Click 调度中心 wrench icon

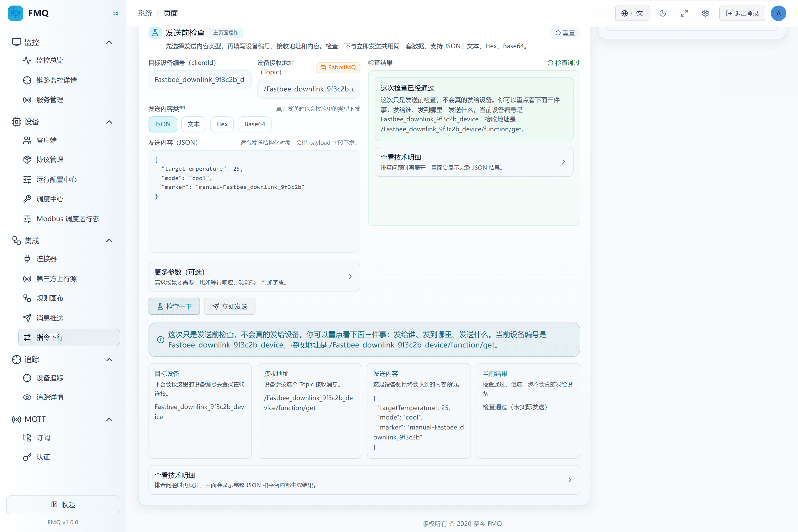coord(27,199)
